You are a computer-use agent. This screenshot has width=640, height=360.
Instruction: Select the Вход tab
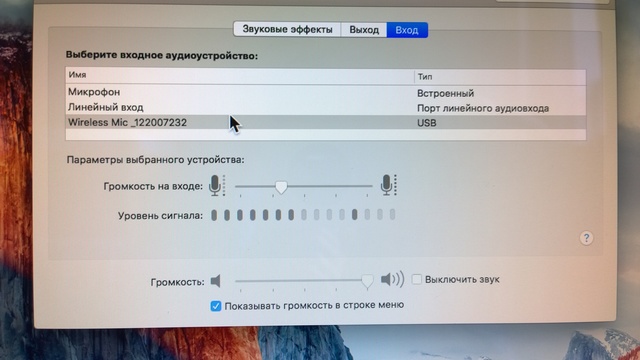[x=407, y=30]
